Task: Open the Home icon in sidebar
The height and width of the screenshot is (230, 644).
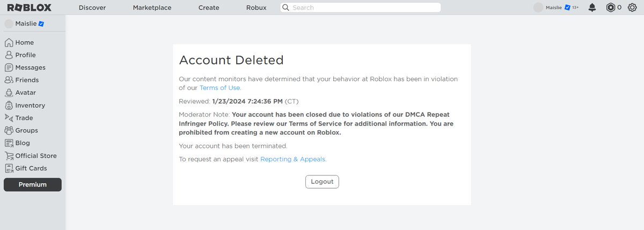Action: click(9, 42)
